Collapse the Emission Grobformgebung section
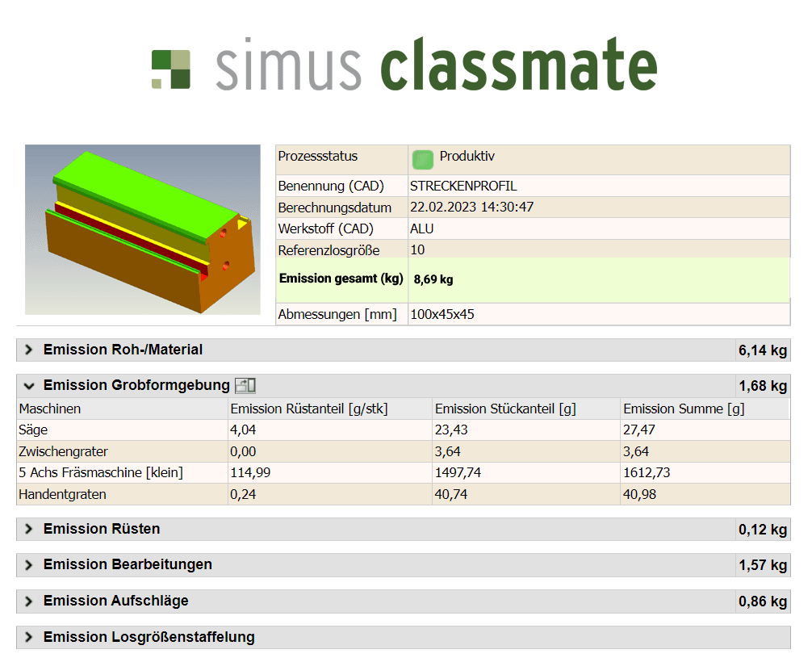 tap(29, 386)
